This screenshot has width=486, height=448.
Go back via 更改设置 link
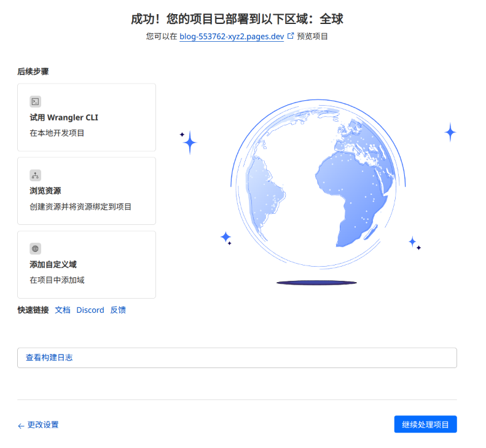point(43,425)
